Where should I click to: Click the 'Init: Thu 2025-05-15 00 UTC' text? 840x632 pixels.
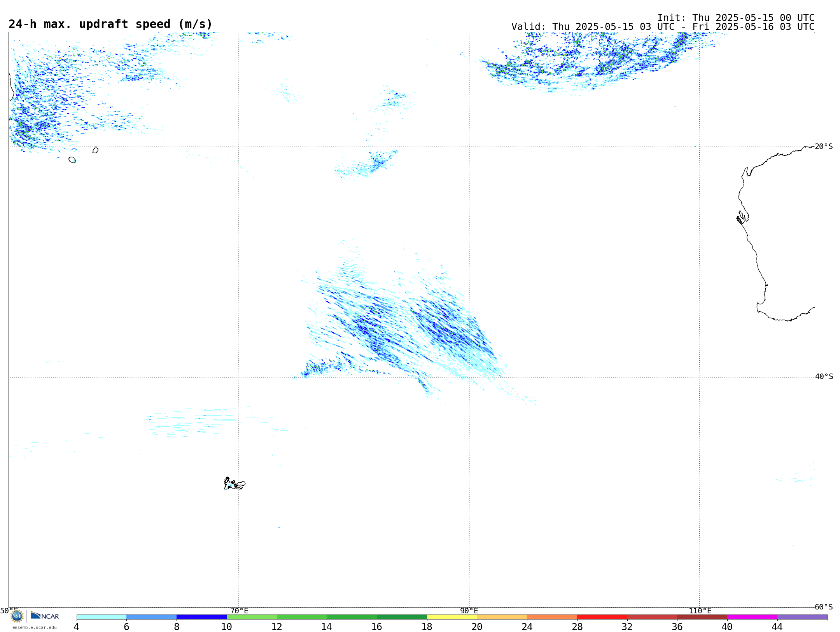coord(736,18)
